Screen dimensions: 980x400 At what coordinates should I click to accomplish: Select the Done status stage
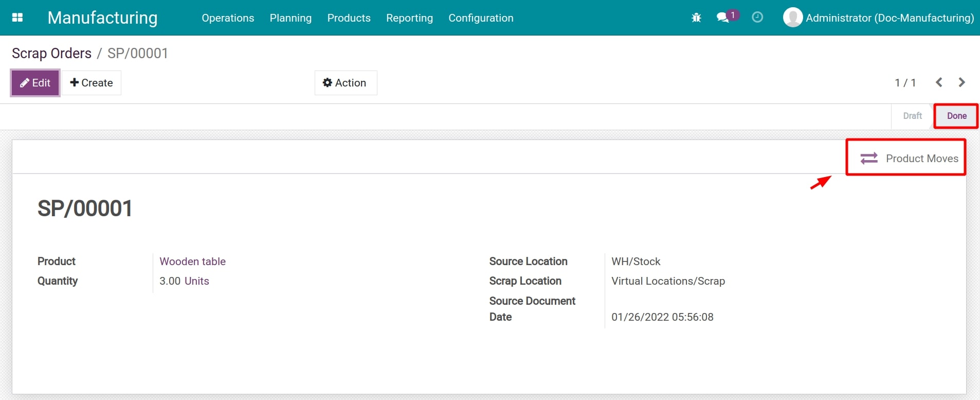(956, 116)
